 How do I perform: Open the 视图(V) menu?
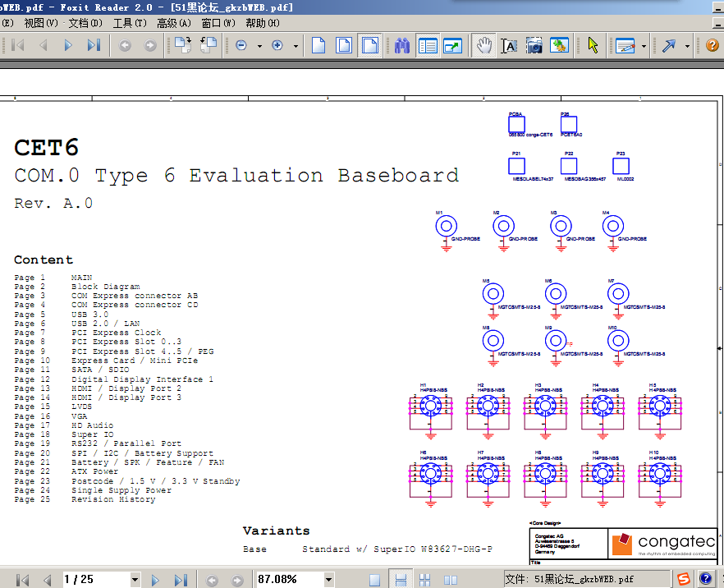pyautogui.click(x=41, y=23)
